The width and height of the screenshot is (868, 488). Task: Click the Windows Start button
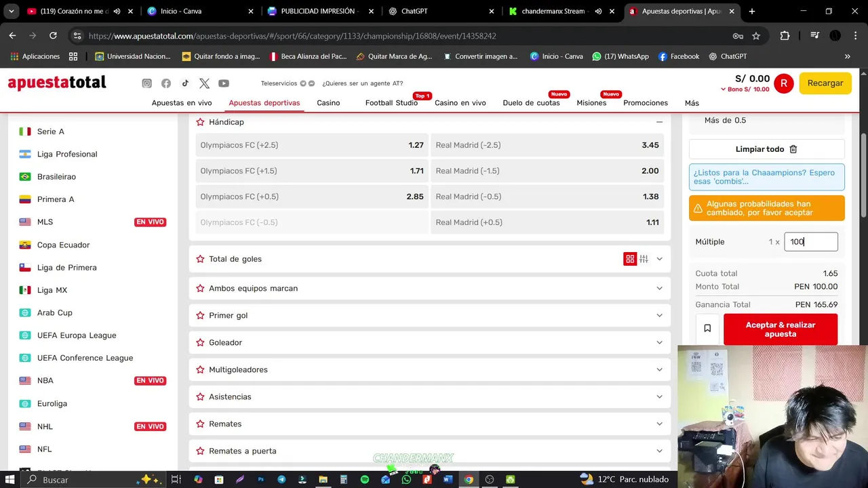11,479
